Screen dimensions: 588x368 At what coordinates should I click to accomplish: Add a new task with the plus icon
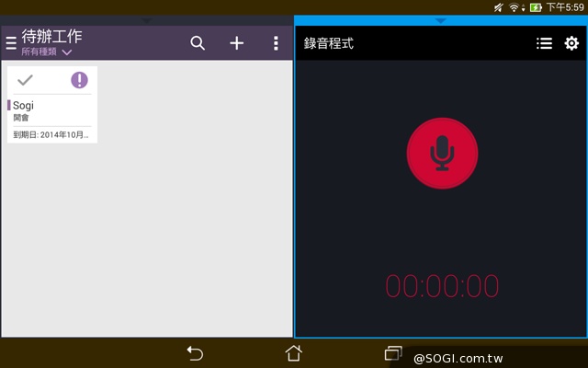point(237,43)
